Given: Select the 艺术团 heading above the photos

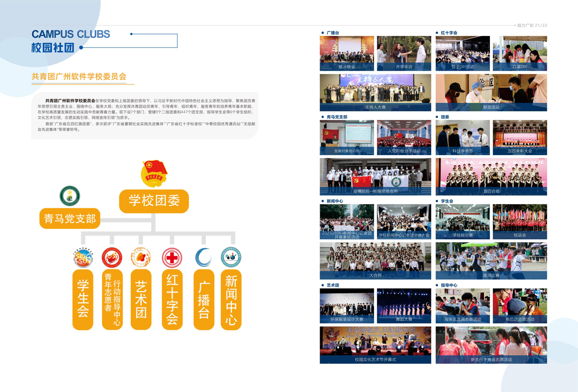Looking at the screenshot, I should coord(333,285).
